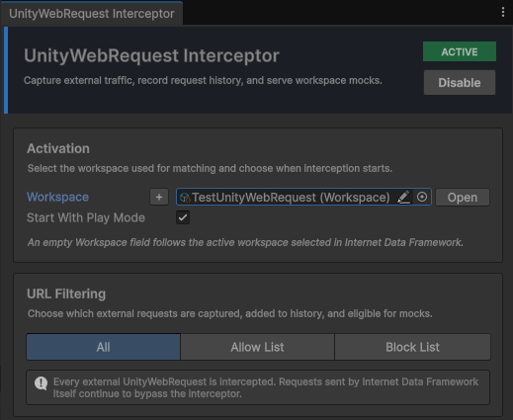The image size is (513, 420).
Task: Select the Allow List filtering mode
Action: tap(257, 347)
